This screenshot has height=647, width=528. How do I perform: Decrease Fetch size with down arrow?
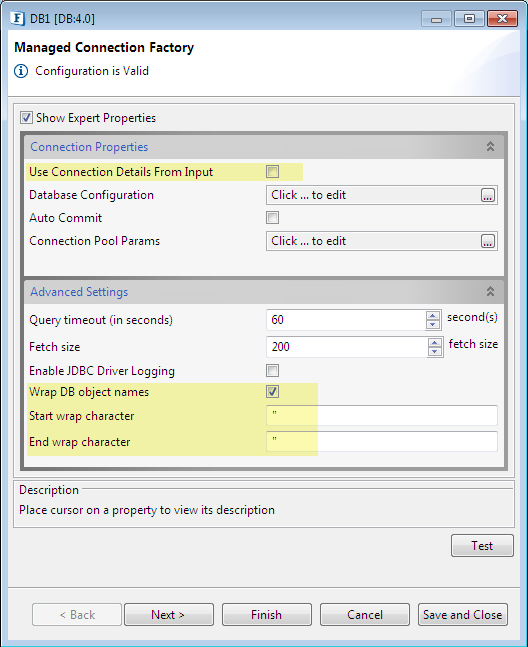pos(435,352)
